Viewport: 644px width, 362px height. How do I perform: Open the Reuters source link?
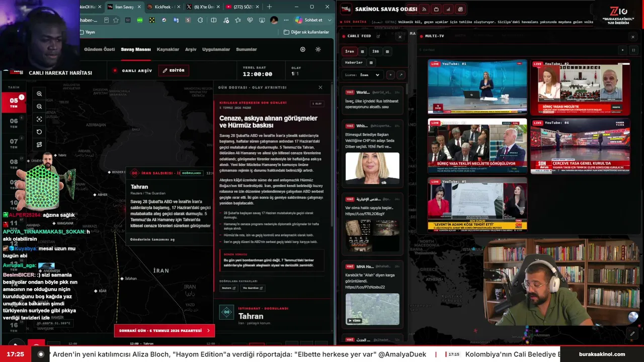point(228,288)
